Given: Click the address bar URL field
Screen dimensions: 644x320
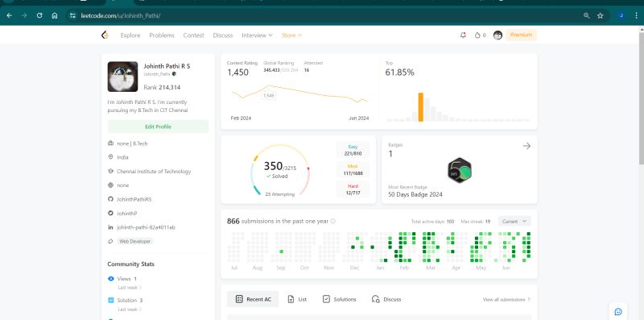Looking at the screenshot, I should point(320,15).
